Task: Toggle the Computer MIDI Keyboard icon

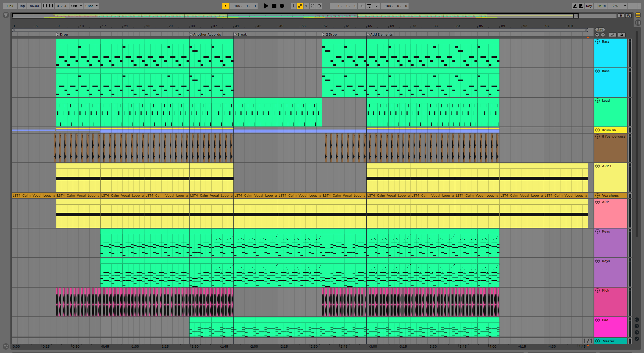Action: [x=581, y=6]
